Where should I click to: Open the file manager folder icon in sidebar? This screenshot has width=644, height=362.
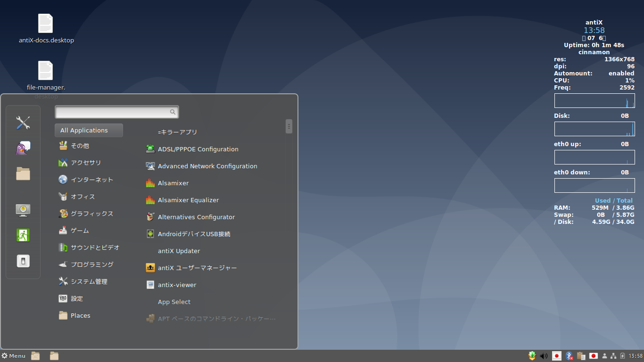click(x=23, y=173)
